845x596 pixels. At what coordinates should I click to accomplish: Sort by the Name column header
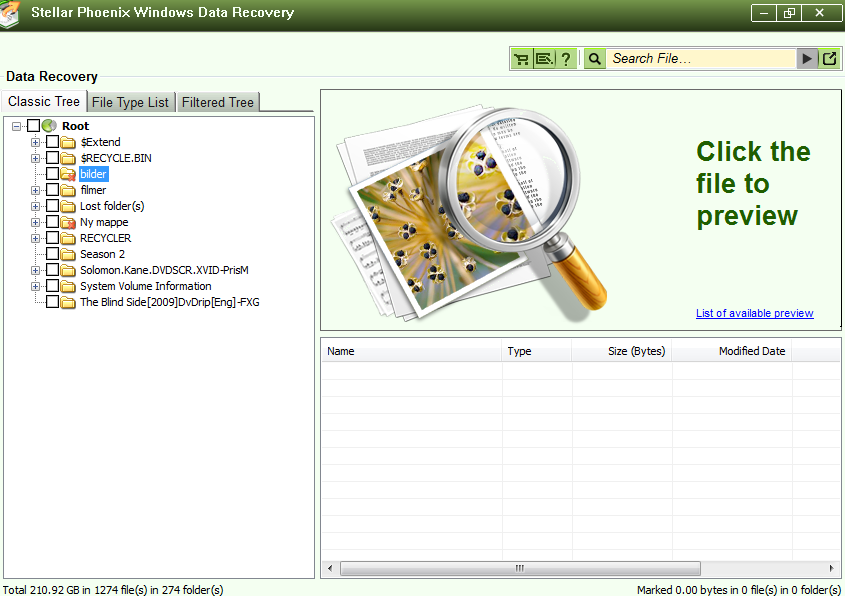(412, 351)
